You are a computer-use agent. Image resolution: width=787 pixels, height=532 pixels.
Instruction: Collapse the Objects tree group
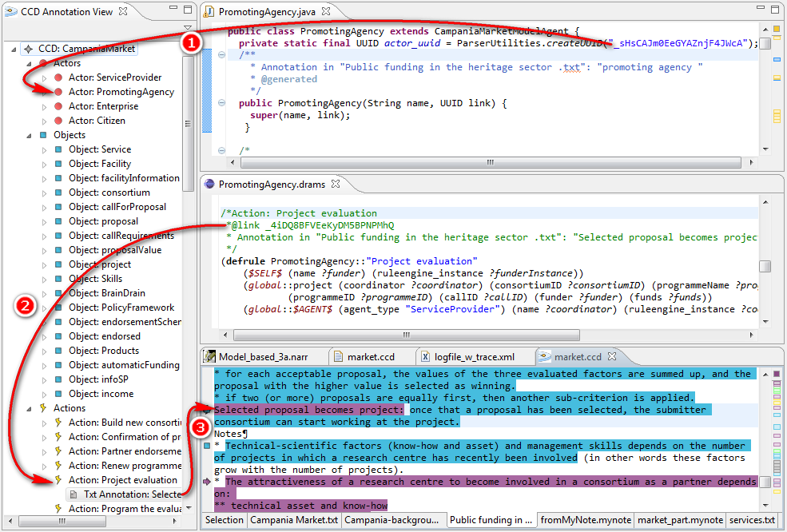point(30,135)
